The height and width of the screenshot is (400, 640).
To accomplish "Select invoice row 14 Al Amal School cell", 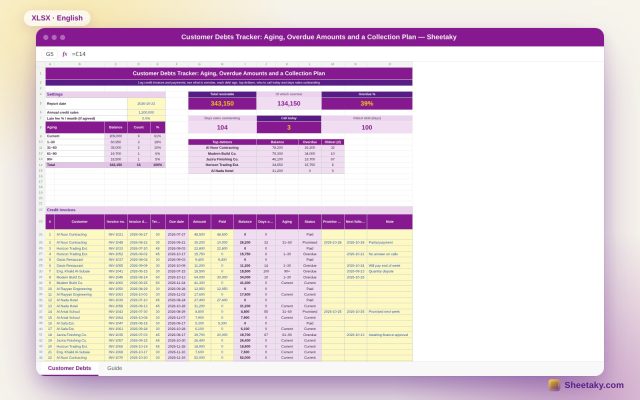I will (79, 311).
